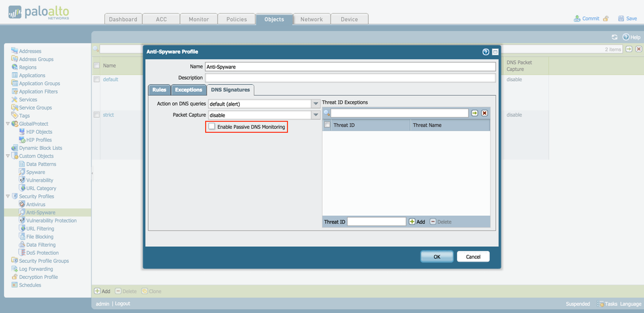
Task: Open the Device tab
Action: [349, 19]
